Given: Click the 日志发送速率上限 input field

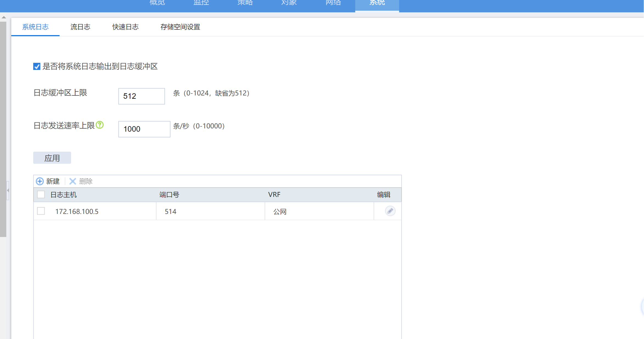Looking at the screenshot, I should tap(144, 129).
